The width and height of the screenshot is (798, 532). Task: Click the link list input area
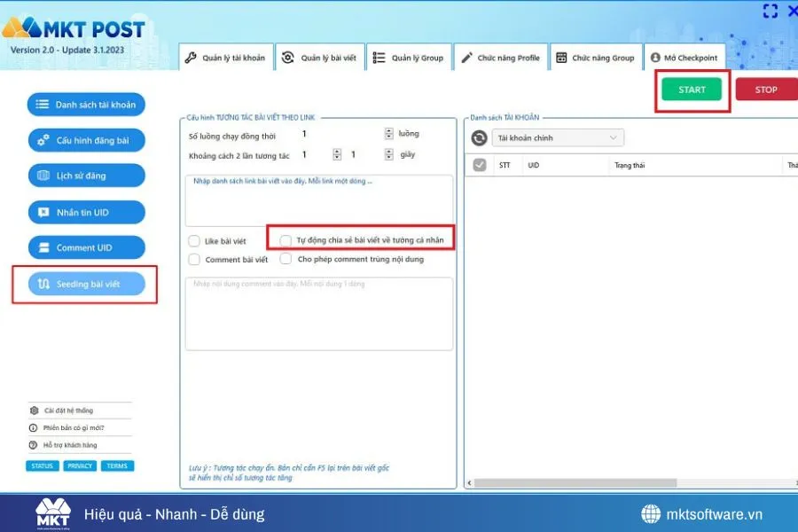pos(319,199)
